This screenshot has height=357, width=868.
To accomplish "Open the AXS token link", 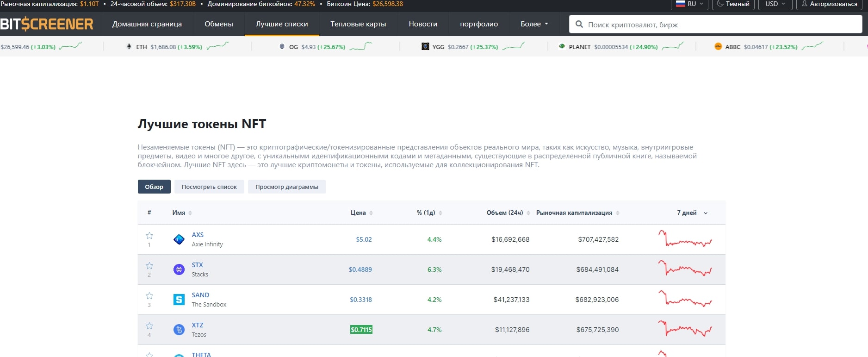I will click(x=198, y=235).
